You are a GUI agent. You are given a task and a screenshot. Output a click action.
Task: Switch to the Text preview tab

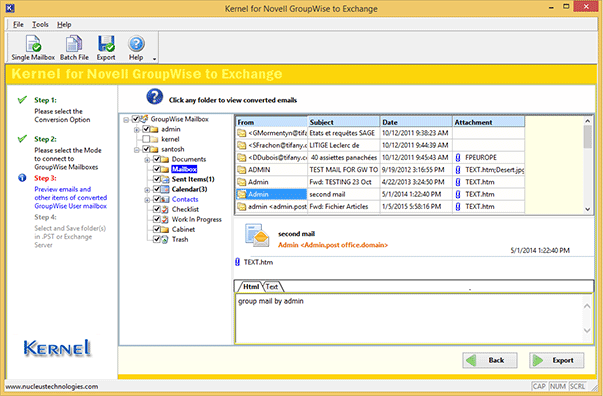(x=272, y=286)
